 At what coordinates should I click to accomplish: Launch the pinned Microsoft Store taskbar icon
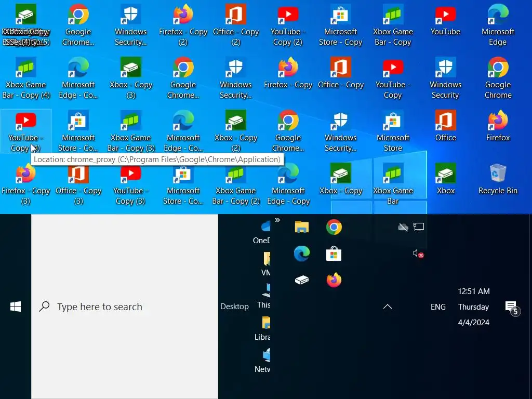point(334,254)
